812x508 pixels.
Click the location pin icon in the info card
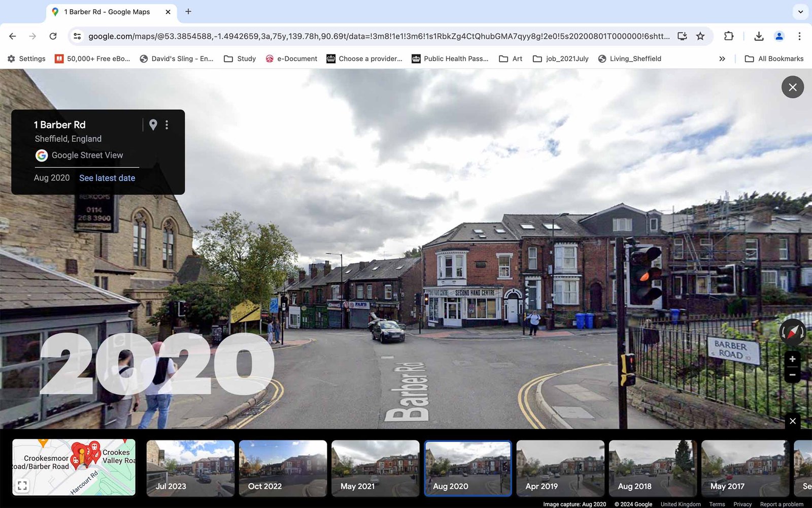153,124
